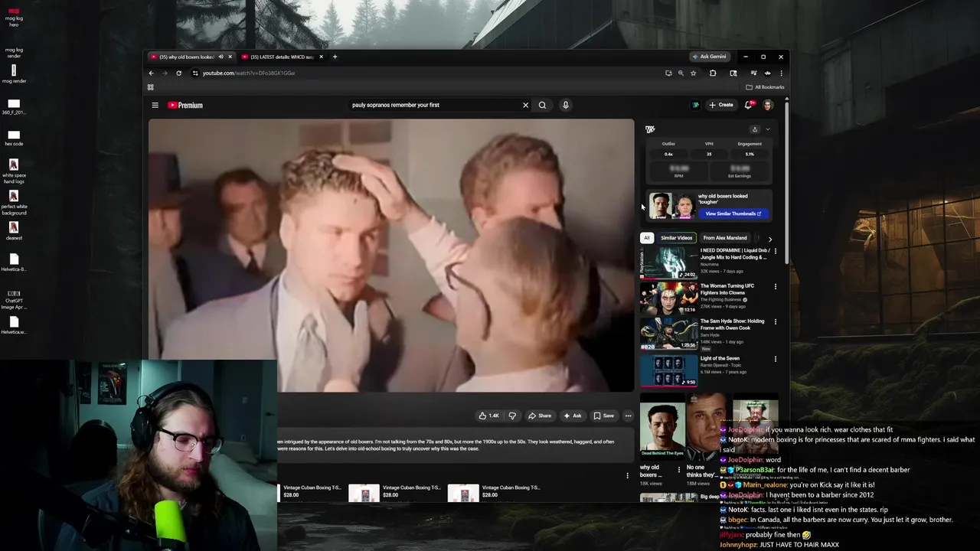
Task: Open the browser extensions puzzle icon
Action: [x=713, y=73]
